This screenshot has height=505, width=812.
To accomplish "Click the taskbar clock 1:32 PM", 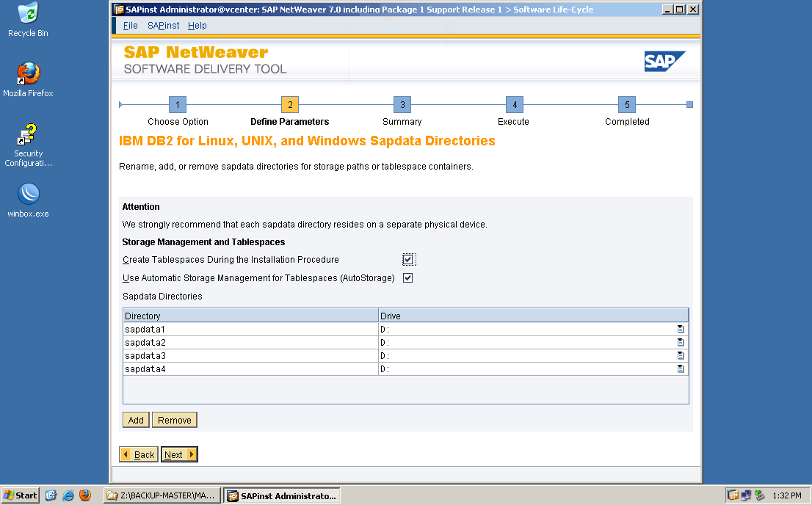I will [786, 495].
